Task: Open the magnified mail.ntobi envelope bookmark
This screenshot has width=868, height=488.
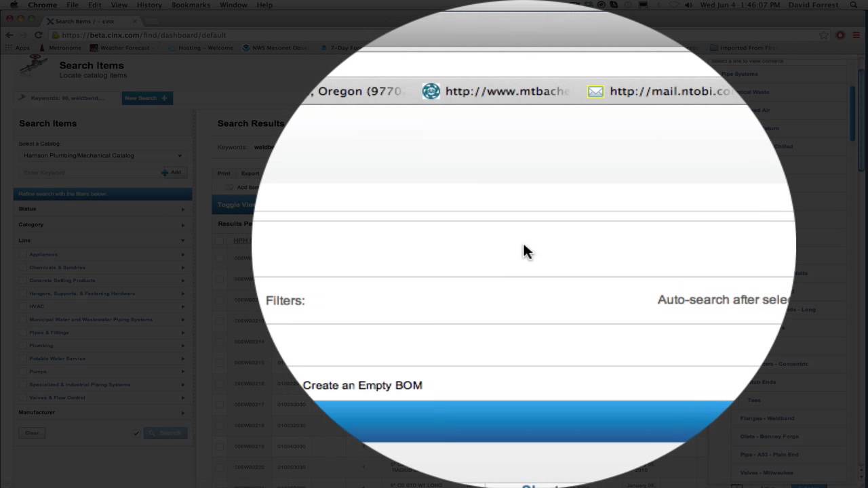Action: [595, 91]
